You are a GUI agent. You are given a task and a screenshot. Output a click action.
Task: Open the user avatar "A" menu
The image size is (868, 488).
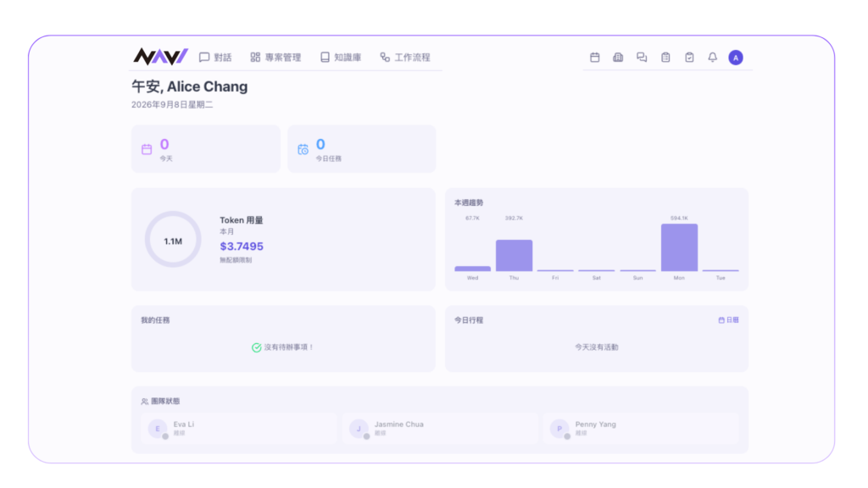(736, 58)
